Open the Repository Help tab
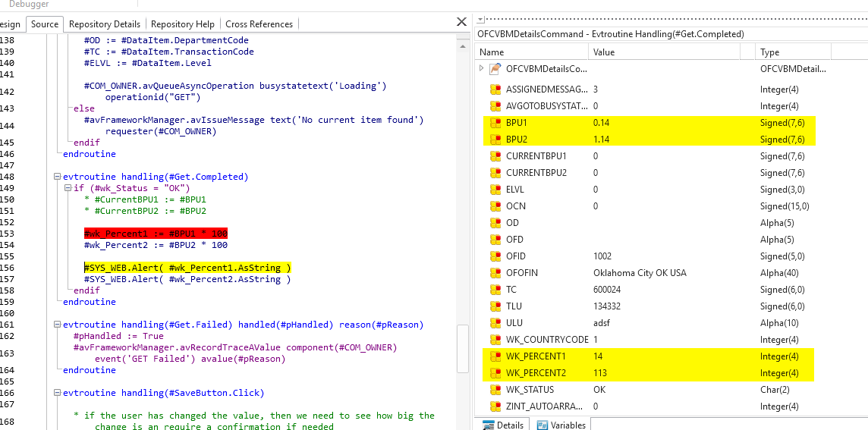 (183, 24)
